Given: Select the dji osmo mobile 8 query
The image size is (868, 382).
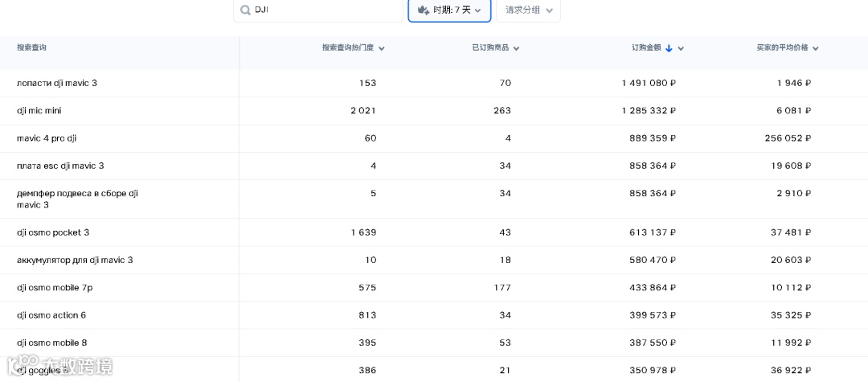Looking at the screenshot, I should pos(52,343).
